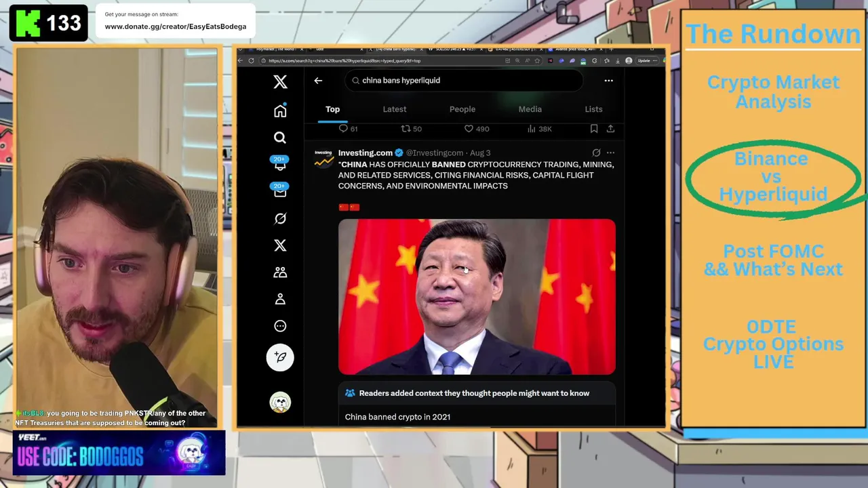This screenshot has width=868, height=488.
Task: Open Investing.com profile avatar
Action: [324, 159]
